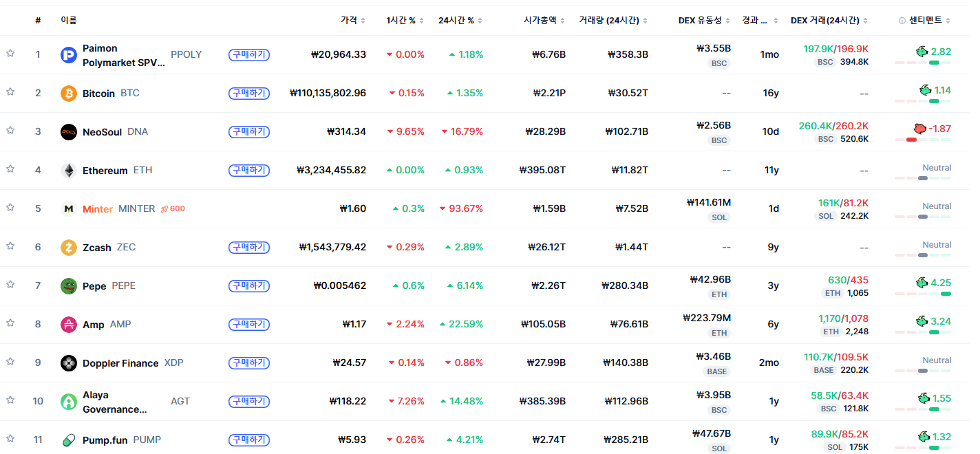This screenshot has width=980, height=454.
Task: Sort by DEX 거래(24시간) column
Action: (x=829, y=21)
